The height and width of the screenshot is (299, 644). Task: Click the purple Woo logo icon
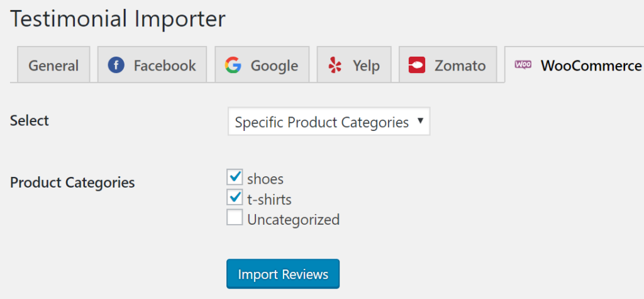coord(523,64)
